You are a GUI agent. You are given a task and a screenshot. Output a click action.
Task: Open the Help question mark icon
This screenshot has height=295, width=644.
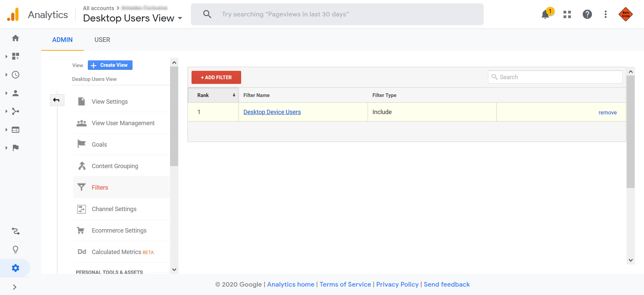[587, 14]
